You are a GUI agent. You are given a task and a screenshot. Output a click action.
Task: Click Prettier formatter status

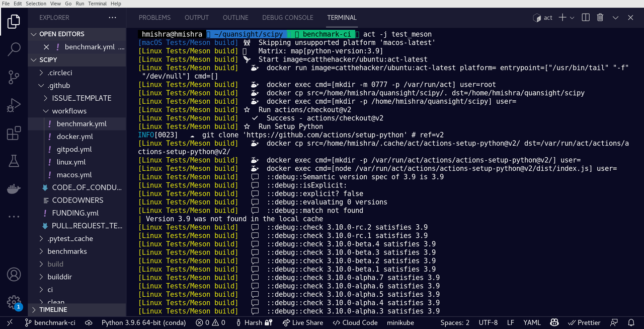click(x=584, y=322)
